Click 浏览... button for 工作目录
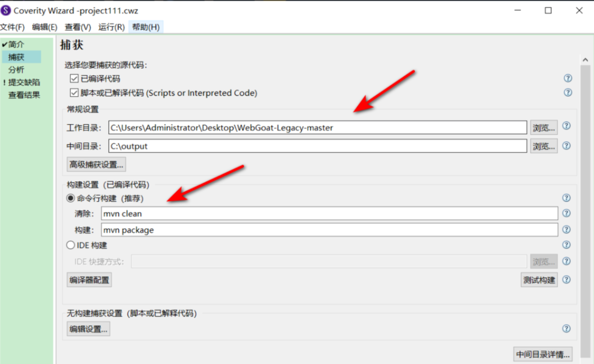The width and height of the screenshot is (594, 364). coord(544,127)
